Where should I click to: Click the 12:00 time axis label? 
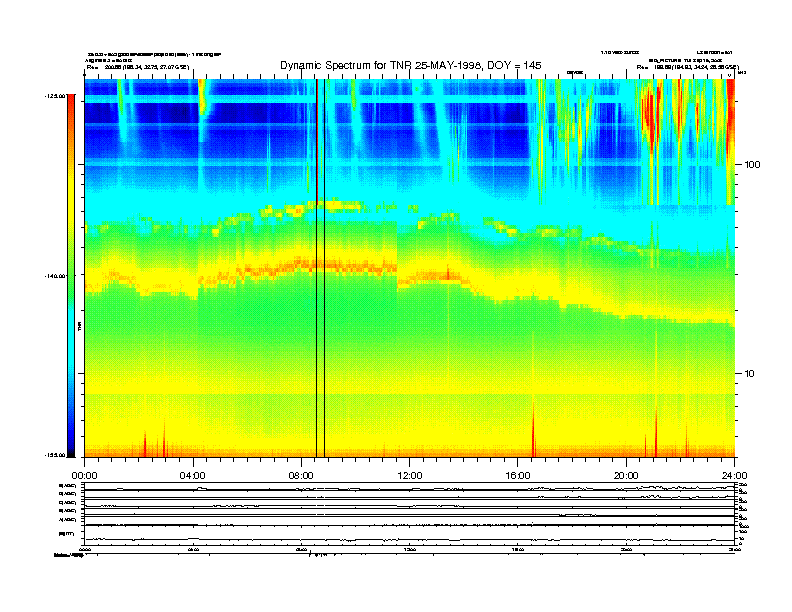click(x=410, y=476)
